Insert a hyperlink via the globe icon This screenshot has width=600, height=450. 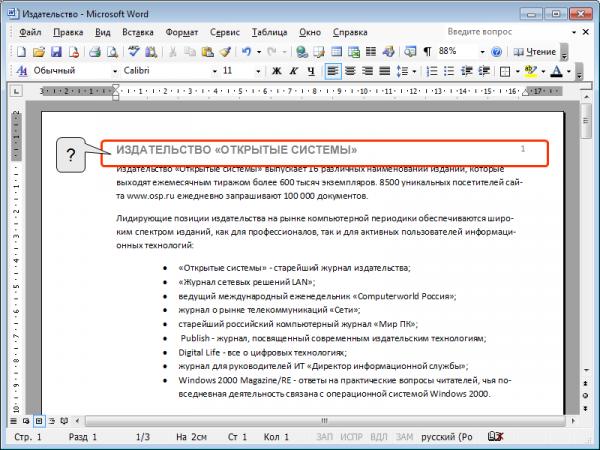[302, 52]
